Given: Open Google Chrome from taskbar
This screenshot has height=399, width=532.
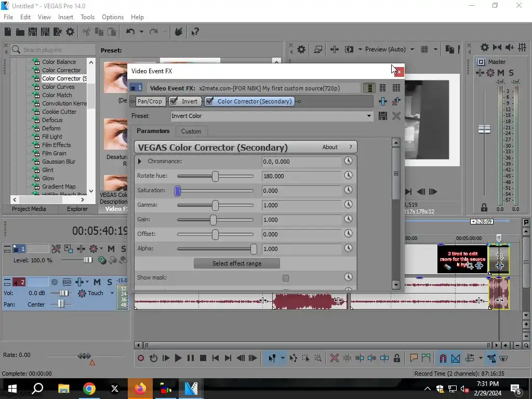Looking at the screenshot, I should tap(89, 389).
